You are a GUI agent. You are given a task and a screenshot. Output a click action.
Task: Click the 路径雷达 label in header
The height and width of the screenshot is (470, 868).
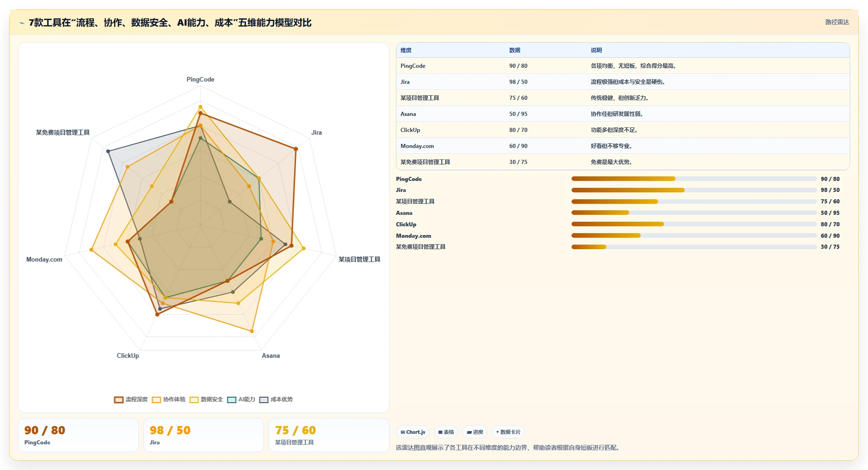coord(837,22)
